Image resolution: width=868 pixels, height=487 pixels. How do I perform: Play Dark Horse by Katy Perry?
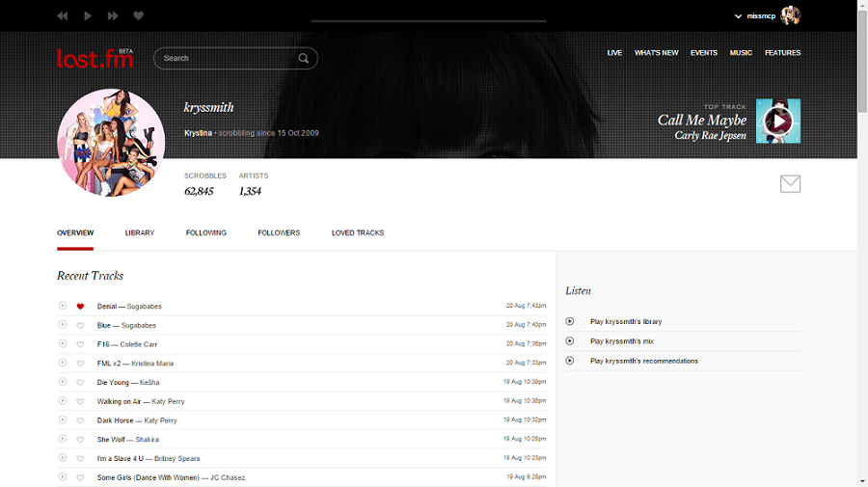pyautogui.click(x=63, y=419)
